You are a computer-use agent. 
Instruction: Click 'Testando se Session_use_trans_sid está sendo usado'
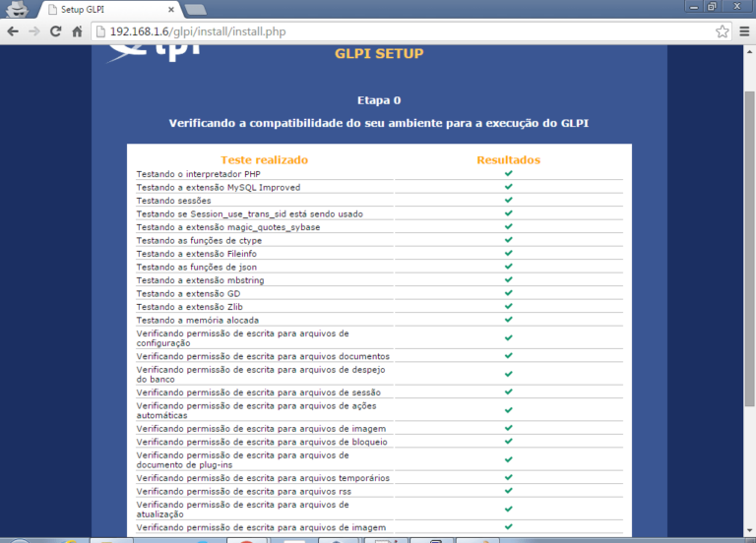click(249, 213)
